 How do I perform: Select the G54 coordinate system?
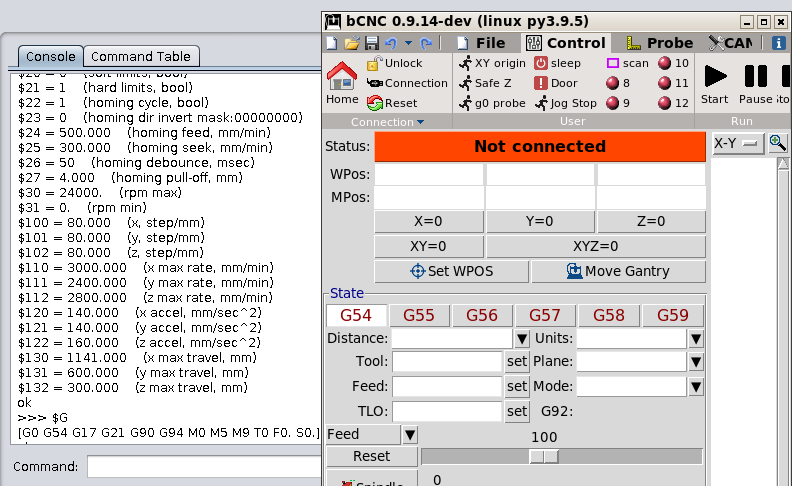coord(356,315)
